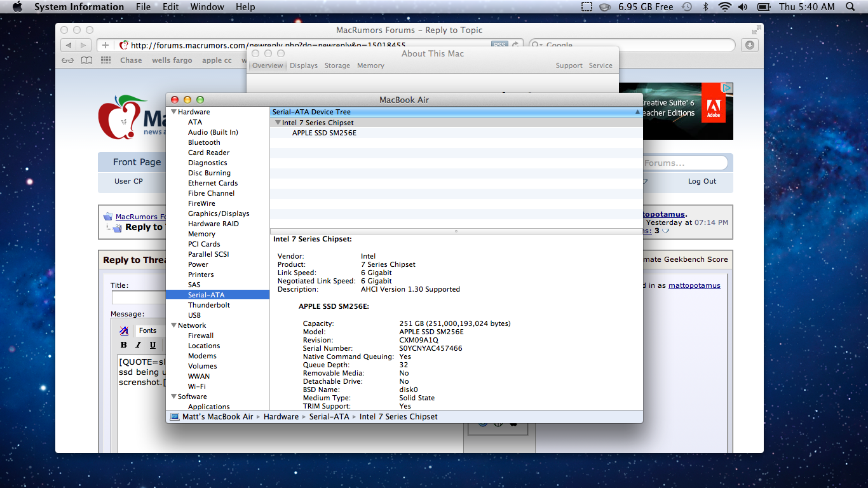The image size is (868, 488).
Task: Collapse the Software section triangle
Action: 173,396
